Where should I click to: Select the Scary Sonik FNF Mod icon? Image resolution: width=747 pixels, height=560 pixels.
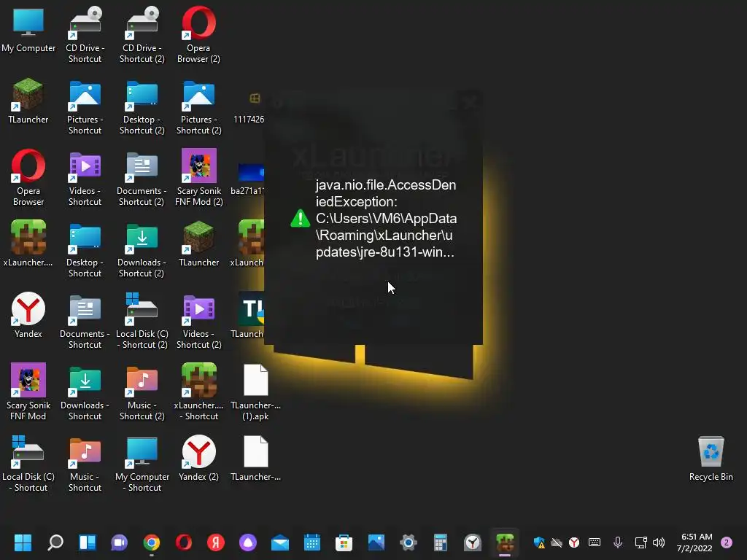point(28,392)
